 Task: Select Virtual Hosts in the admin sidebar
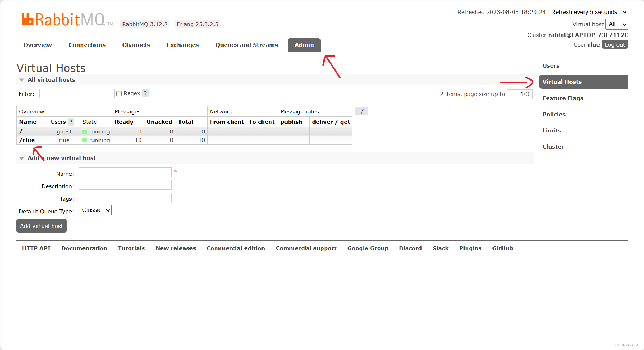(x=583, y=82)
